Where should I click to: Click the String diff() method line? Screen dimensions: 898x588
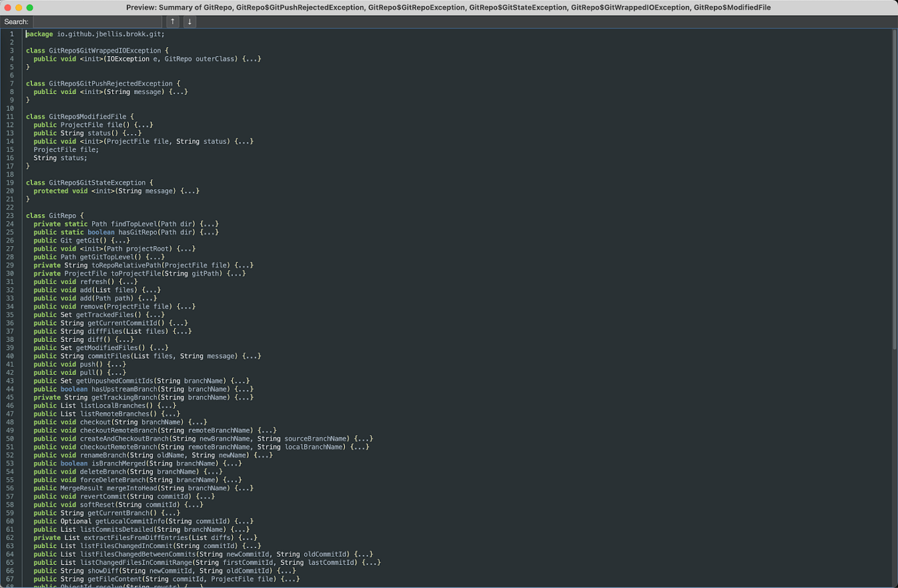pos(84,340)
